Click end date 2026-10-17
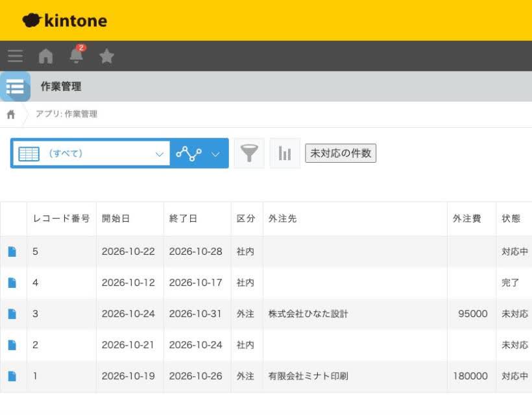Viewport: 532px width, 415px height. 196,283
